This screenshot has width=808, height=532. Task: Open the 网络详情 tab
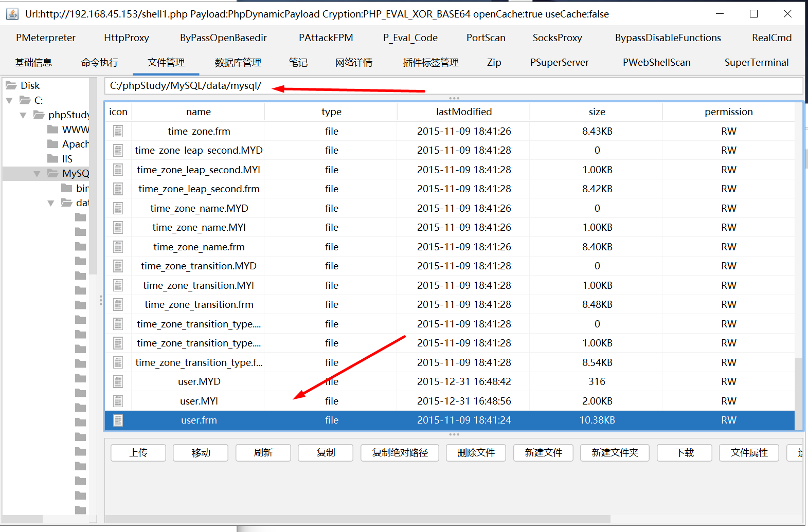point(354,62)
